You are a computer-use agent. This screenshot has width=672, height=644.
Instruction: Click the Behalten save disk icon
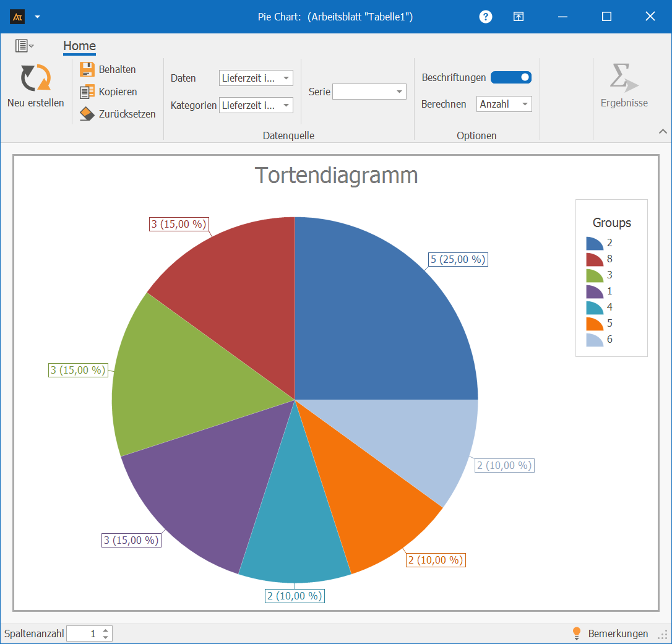tap(87, 69)
